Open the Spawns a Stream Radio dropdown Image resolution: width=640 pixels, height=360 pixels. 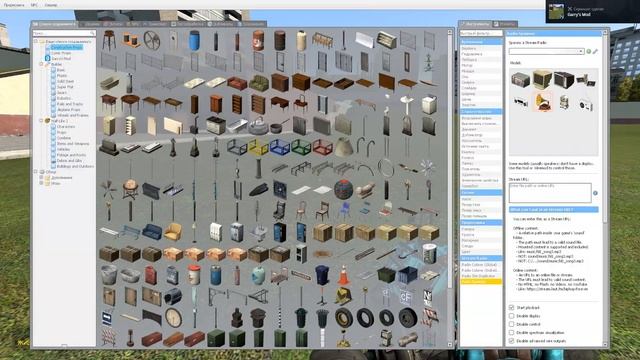(x=546, y=51)
